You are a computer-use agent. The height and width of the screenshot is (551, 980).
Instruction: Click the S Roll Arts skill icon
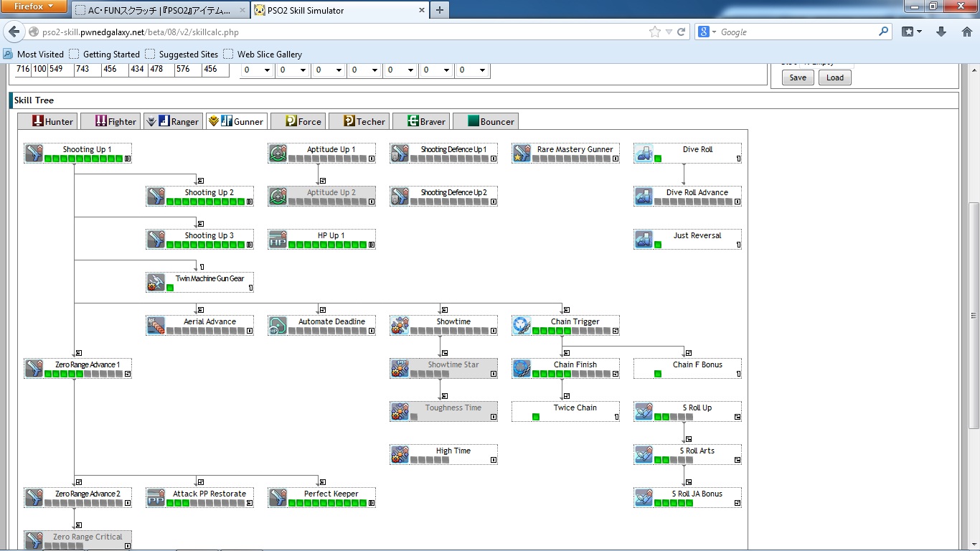pyautogui.click(x=644, y=455)
